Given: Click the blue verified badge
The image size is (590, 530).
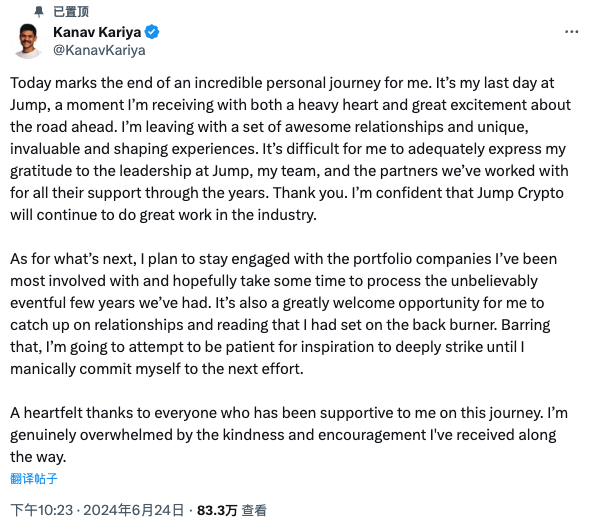Looking at the screenshot, I should click(x=152, y=32).
